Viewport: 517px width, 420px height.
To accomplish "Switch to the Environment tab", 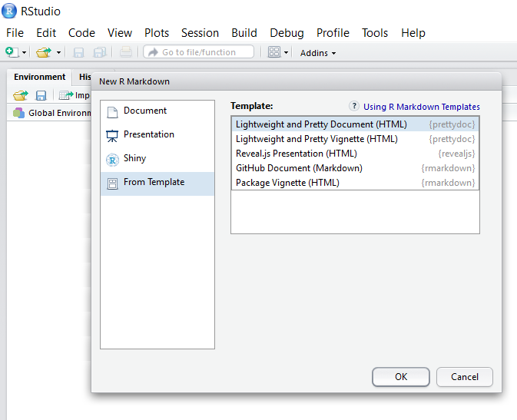I will 40,77.
